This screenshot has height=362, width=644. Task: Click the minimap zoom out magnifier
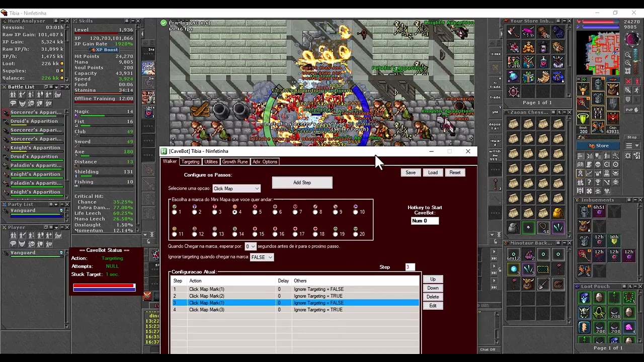coord(628,55)
